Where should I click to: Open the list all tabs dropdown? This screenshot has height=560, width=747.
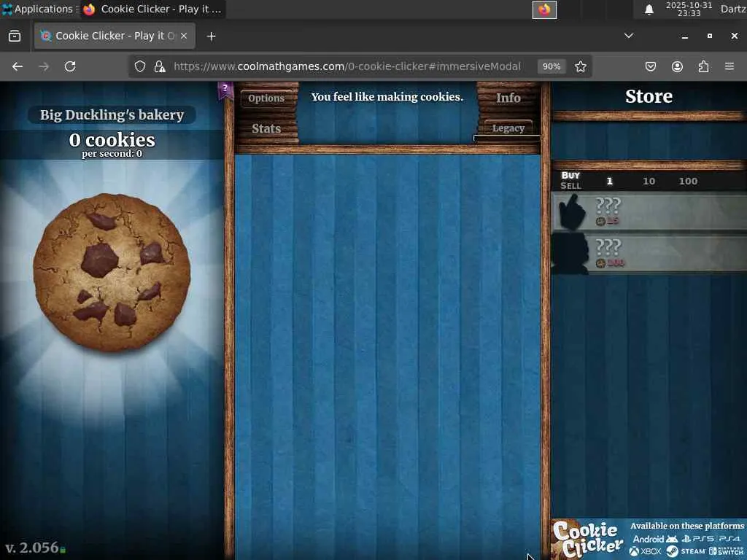(x=629, y=36)
